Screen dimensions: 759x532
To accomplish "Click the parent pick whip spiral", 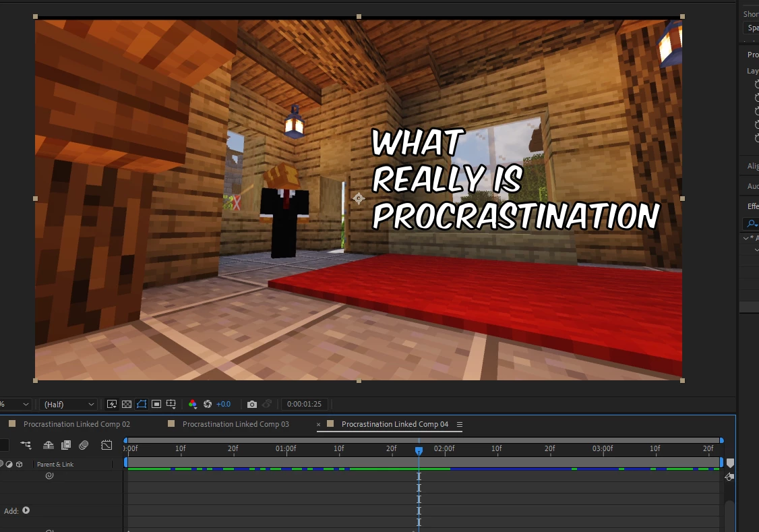I will tap(49, 475).
